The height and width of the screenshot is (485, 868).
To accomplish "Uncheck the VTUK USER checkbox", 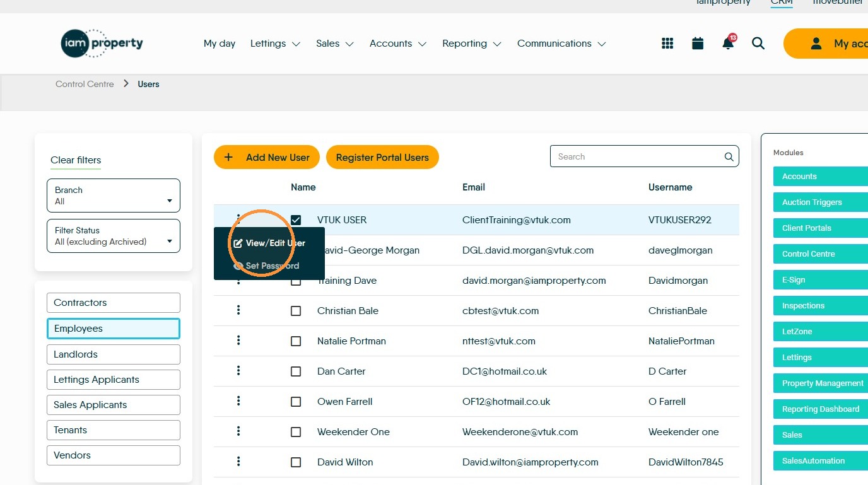I will click(296, 220).
